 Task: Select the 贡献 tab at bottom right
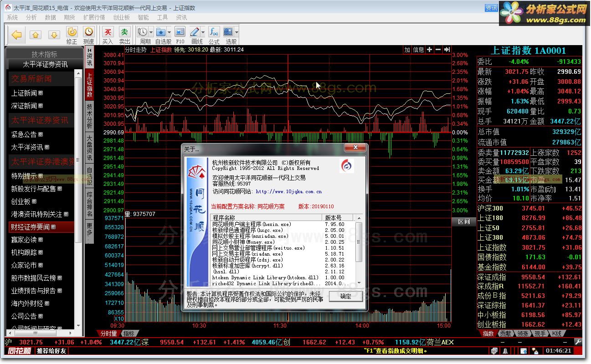[x=505, y=333]
